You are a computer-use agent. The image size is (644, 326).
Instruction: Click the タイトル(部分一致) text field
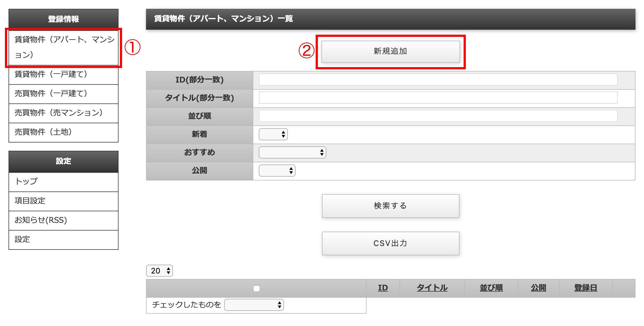tap(438, 98)
